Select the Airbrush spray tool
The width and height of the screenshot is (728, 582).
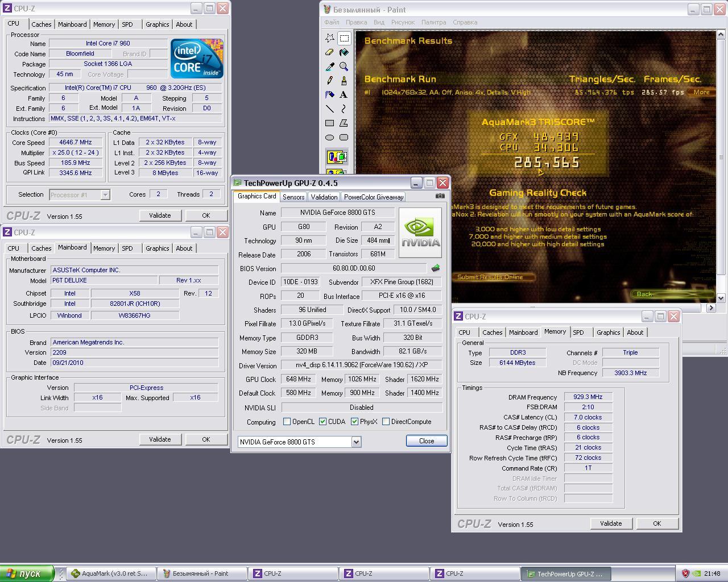(x=330, y=94)
